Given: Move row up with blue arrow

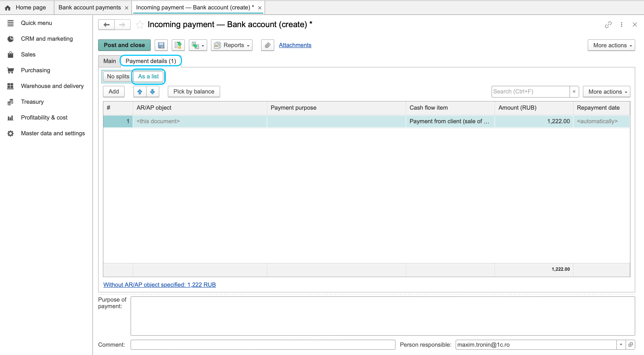Looking at the screenshot, I should (140, 92).
